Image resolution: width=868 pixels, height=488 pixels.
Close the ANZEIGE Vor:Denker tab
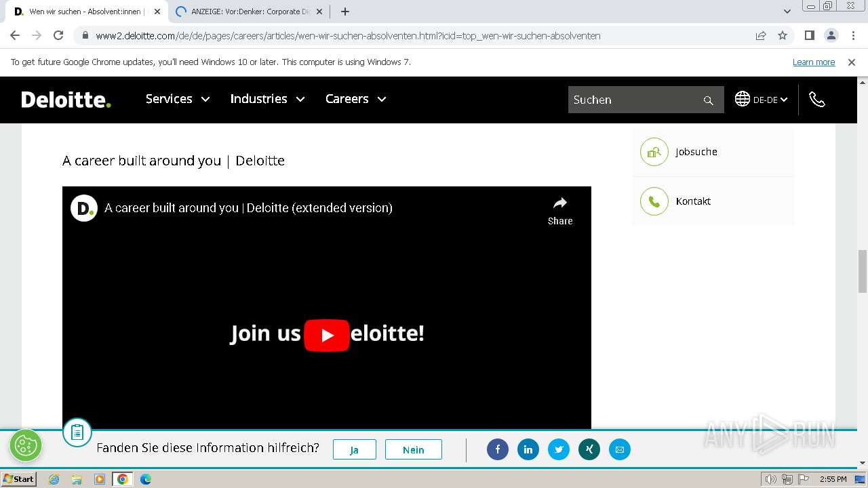pyautogui.click(x=319, y=12)
